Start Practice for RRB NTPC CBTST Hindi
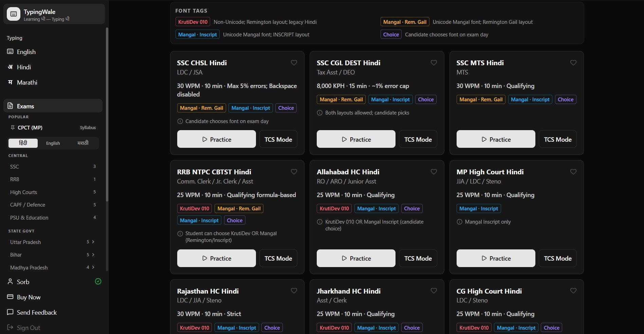Image resolution: width=644 pixels, height=334 pixels. click(217, 258)
